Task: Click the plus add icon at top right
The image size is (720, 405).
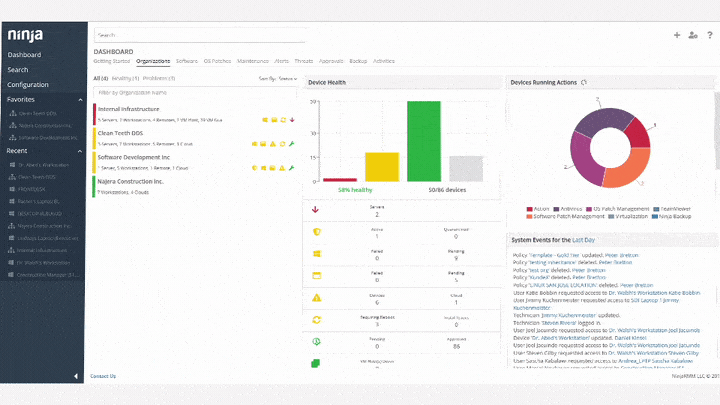Action: pos(677,35)
